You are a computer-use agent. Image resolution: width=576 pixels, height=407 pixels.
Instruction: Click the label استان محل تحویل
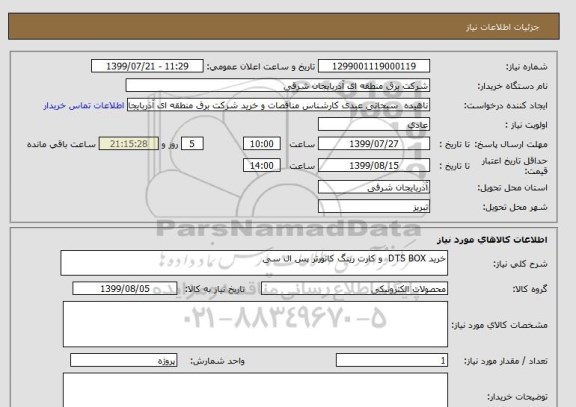[512, 188]
